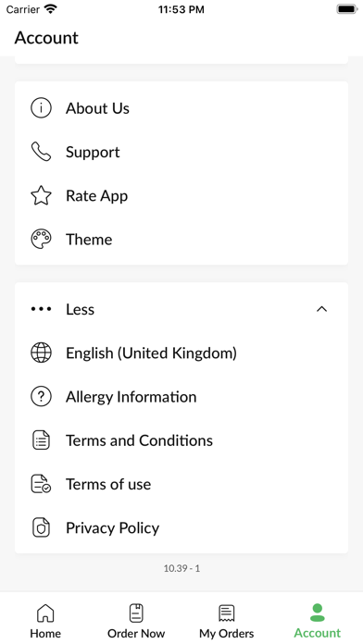Switch to the Home tab
The image size is (363, 644).
(45, 621)
